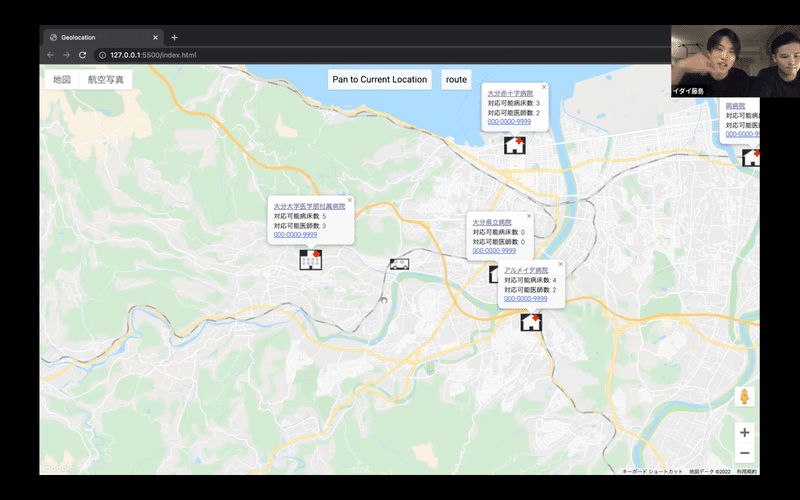
Task: Open a new browser tab
Action: pyautogui.click(x=174, y=37)
